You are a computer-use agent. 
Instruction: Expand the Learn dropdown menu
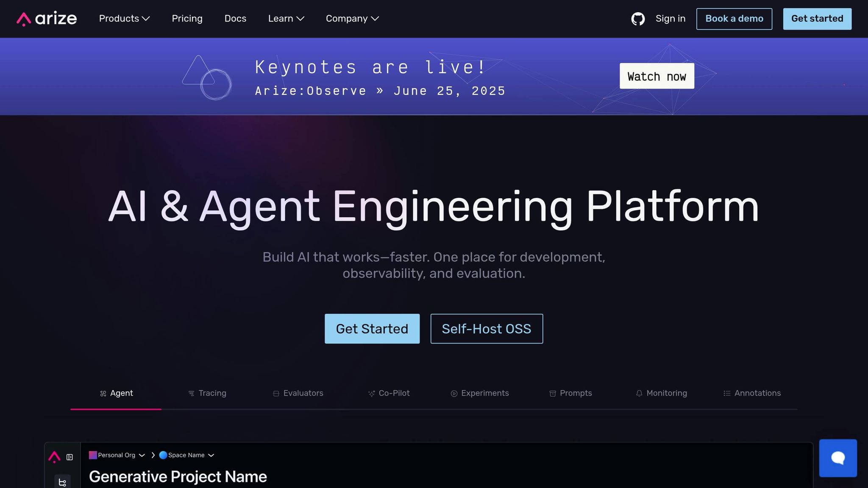286,19
